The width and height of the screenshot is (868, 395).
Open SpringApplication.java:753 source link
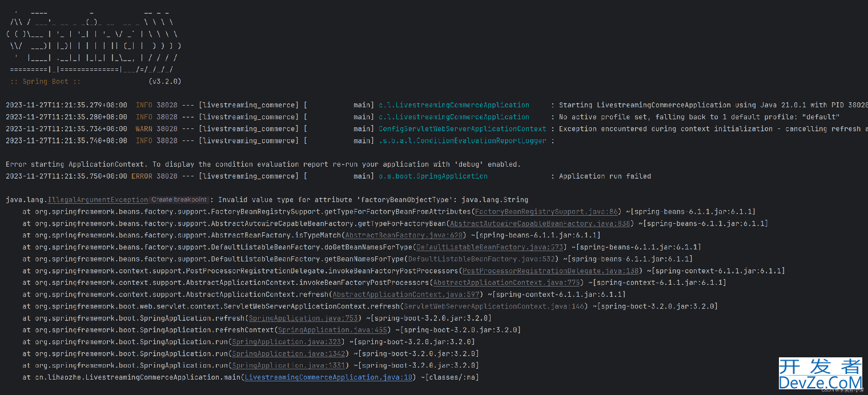[303, 318]
